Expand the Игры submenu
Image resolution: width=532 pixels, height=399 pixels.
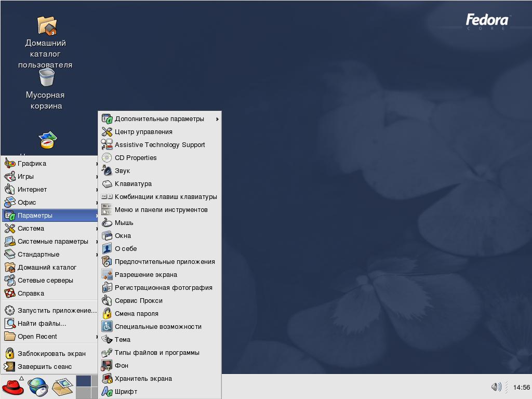click(x=50, y=177)
